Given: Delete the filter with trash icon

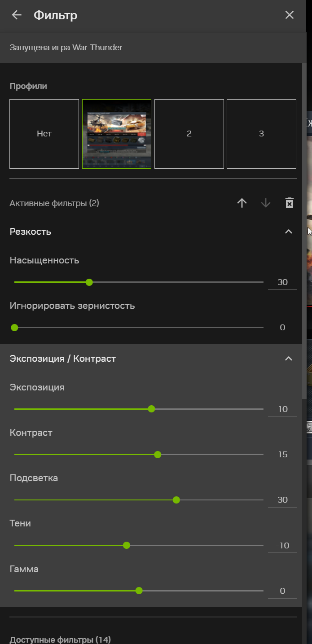Looking at the screenshot, I should 290,203.
